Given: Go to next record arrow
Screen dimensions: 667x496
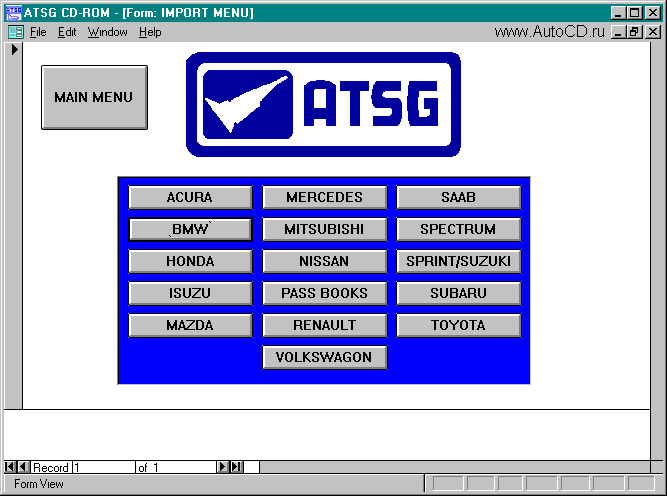Looking at the screenshot, I should [x=222, y=467].
